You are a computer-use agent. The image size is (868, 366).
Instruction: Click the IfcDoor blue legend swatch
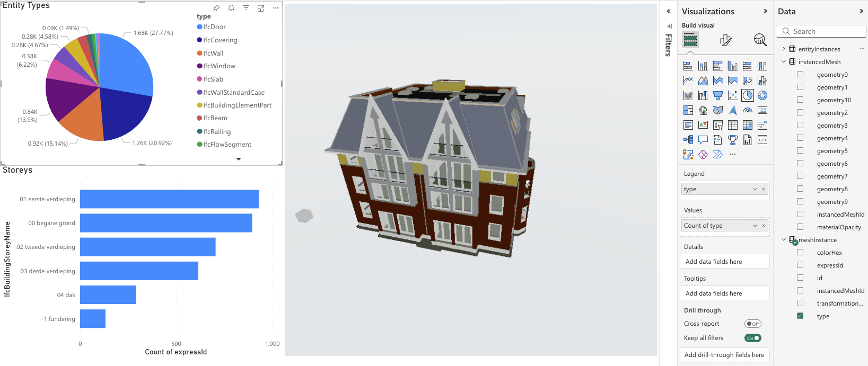[199, 27]
